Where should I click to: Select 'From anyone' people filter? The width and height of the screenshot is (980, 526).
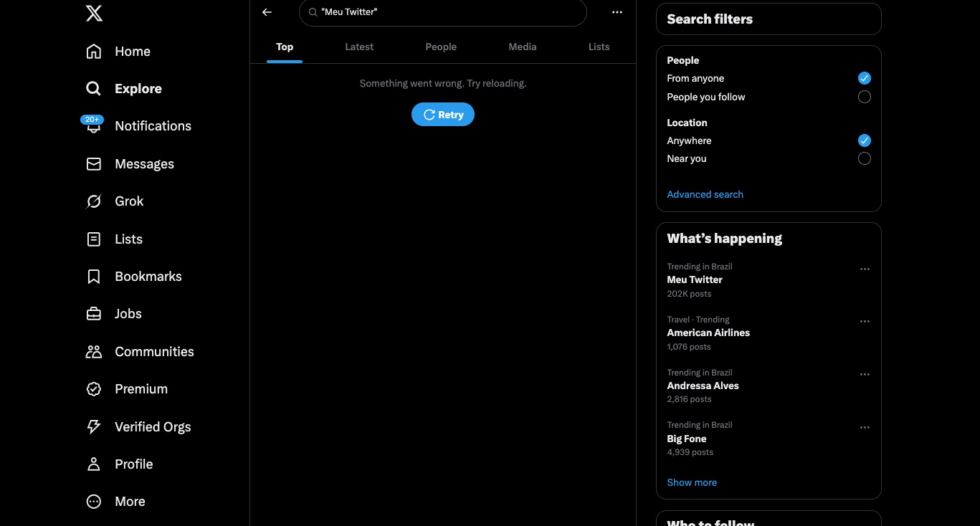[864, 78]
